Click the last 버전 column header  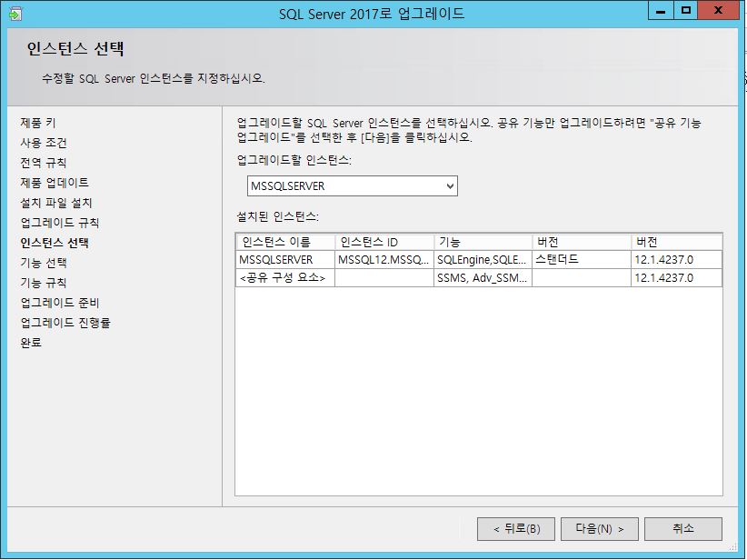pyautogui.click(x=676, y=242)
